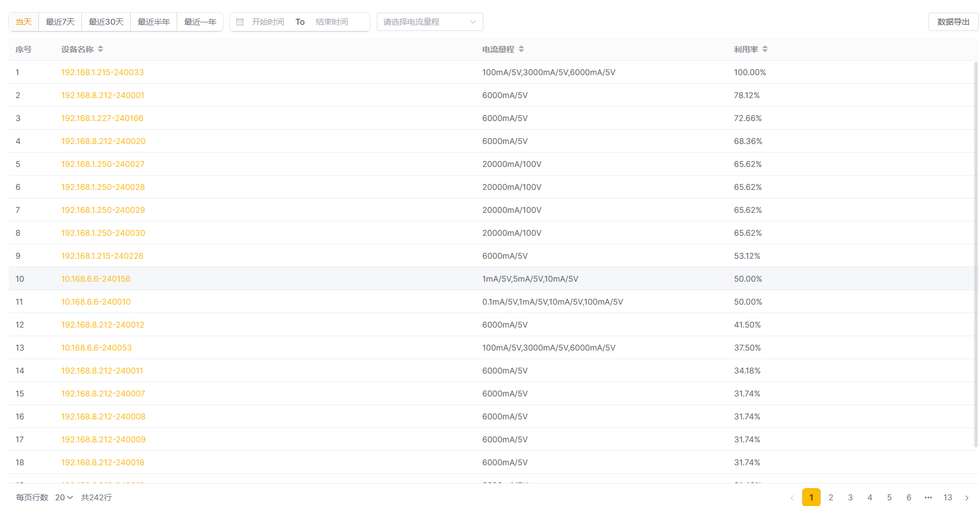This screenshot has height=506, width=980.
Task: Open device 192.168.8.212-240009
Action: 103,439
